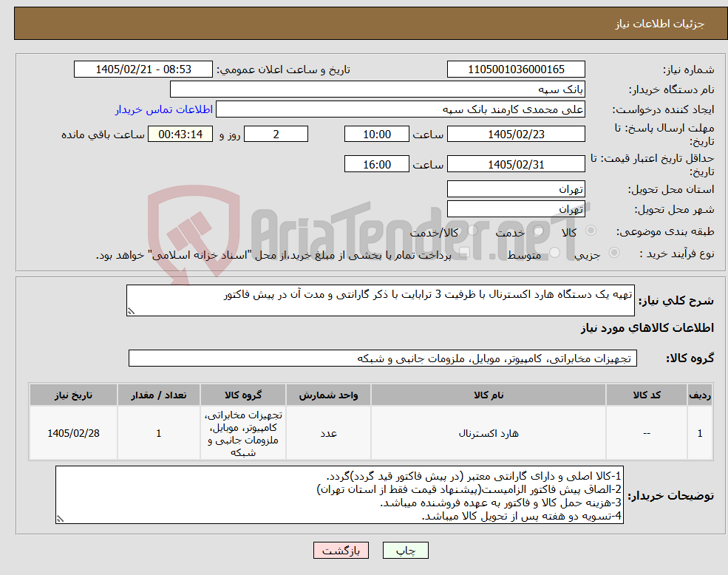Click the چاپ print button
Screen dimensions: 728x575
coord(405,551)
